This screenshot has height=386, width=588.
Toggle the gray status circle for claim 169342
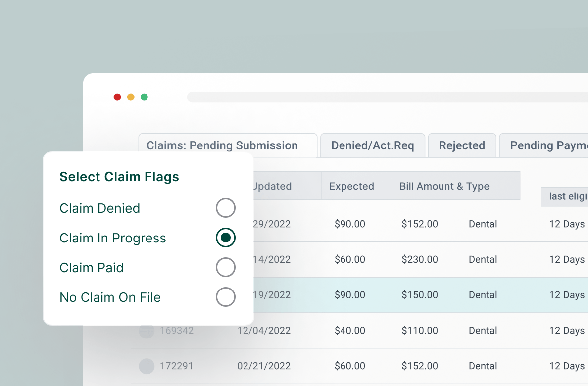(x=147, y=331)
